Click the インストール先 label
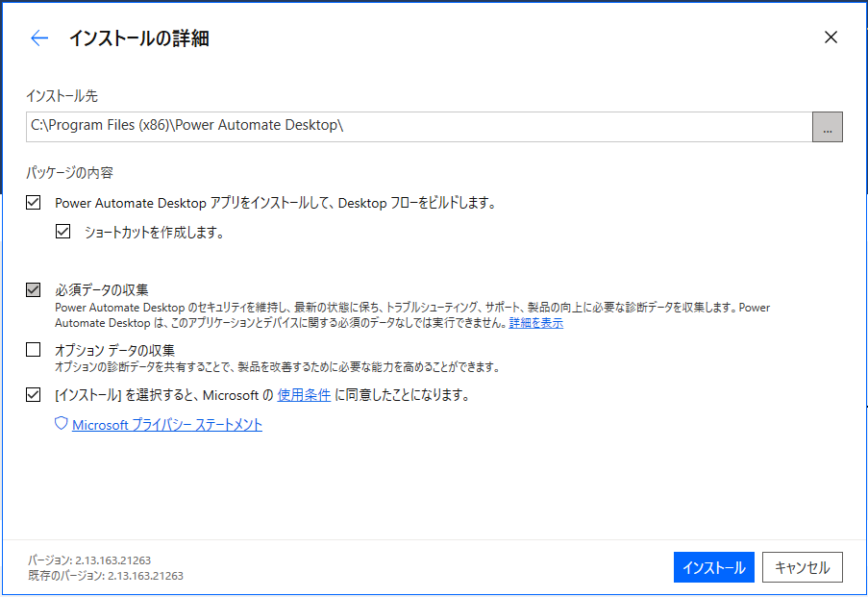The width and height of the screenshot is (868, 597). point(62,96)
